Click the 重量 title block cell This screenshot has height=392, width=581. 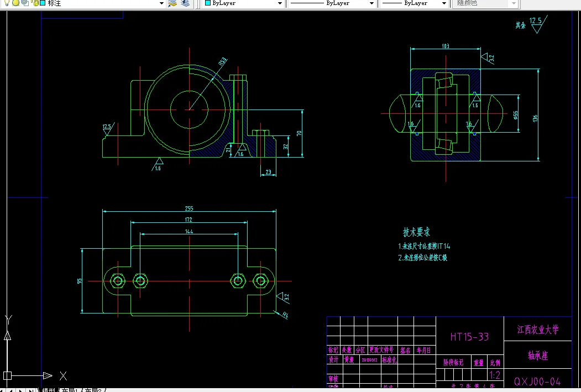click(479, 363)
